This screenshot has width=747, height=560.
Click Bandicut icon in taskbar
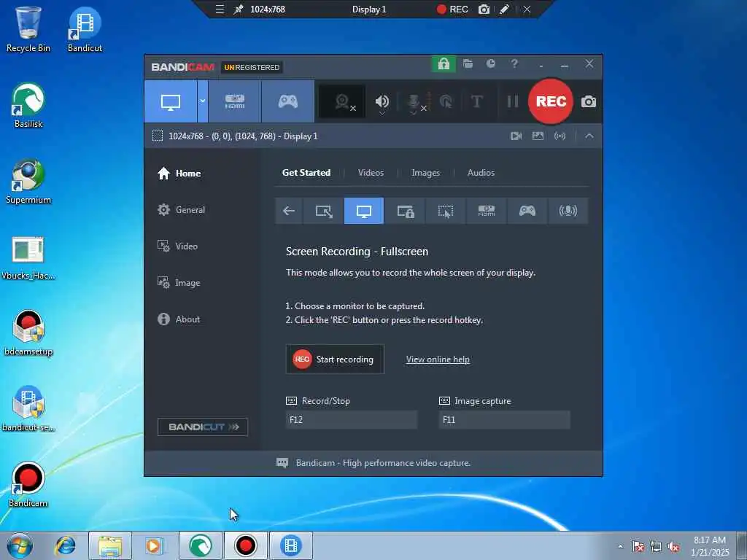click(290, 545)
